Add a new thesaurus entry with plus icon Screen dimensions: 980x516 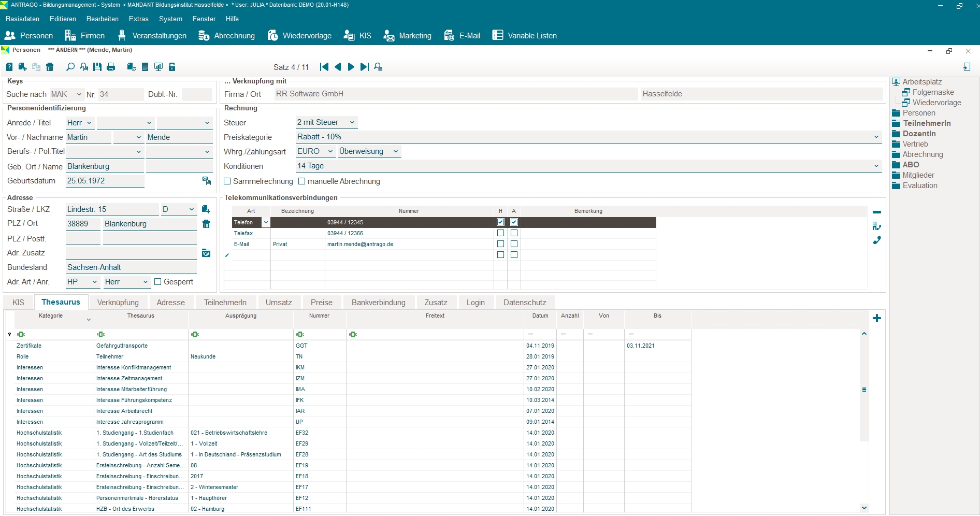876,318
